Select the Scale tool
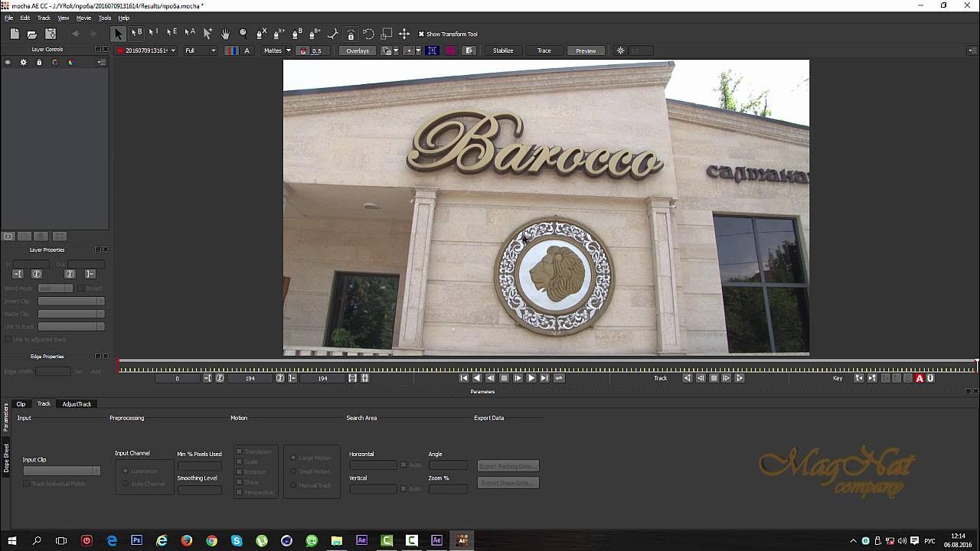Image resolution: width=980 pixels, height=551 pixels. click(x=387, y=34)
